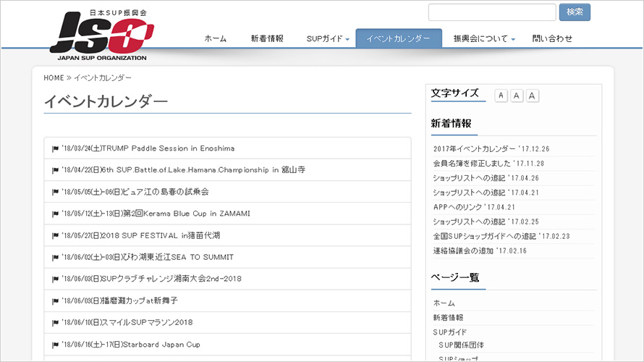Expand the 振興会について dropdown menu
Screen dimensions: 644x362
click(484, 38)
